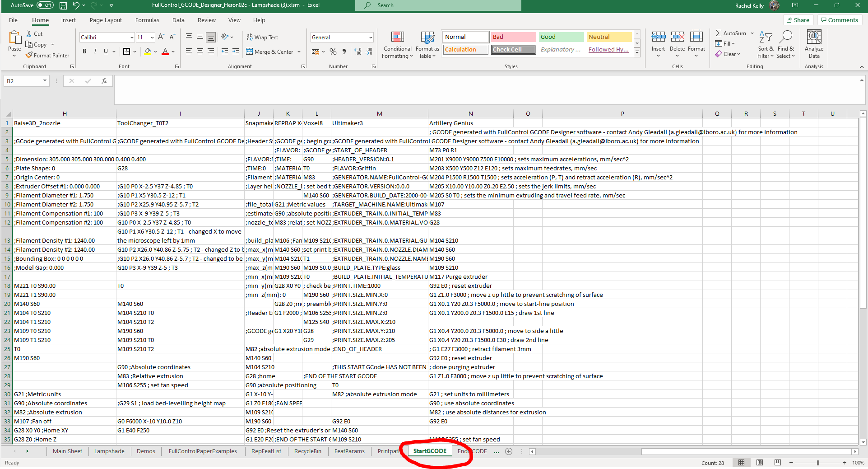This screenshot has width=868, height=469.
Task: Apply italic formatting
Action: coord(95,52)
